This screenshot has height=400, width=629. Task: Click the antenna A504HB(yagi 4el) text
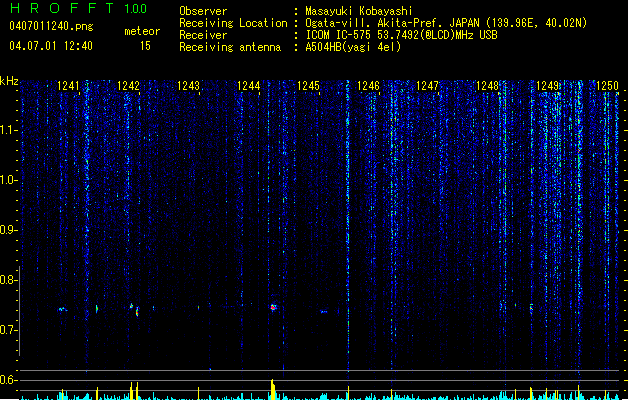353,47
